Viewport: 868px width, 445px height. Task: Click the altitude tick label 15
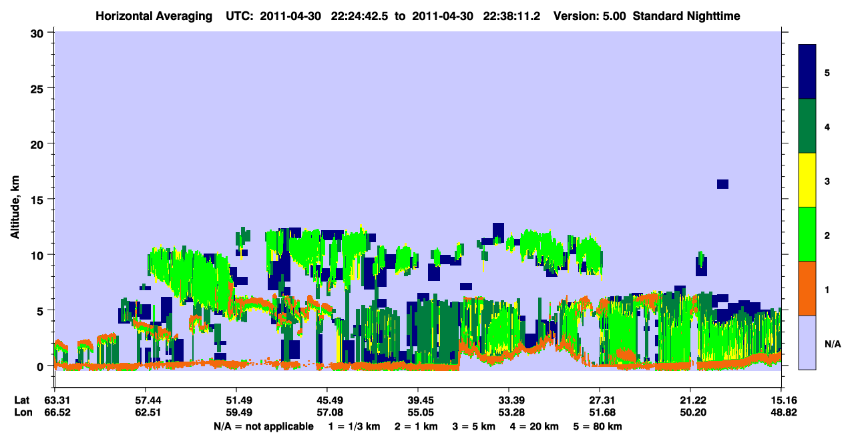[38, 199]
